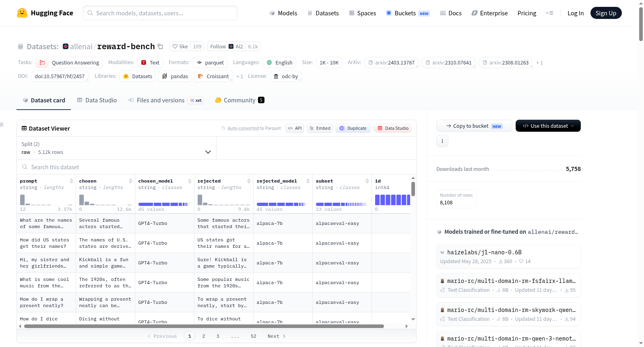
Task: Sort the subset column using its arrows
Action: [x=367, y=181]
